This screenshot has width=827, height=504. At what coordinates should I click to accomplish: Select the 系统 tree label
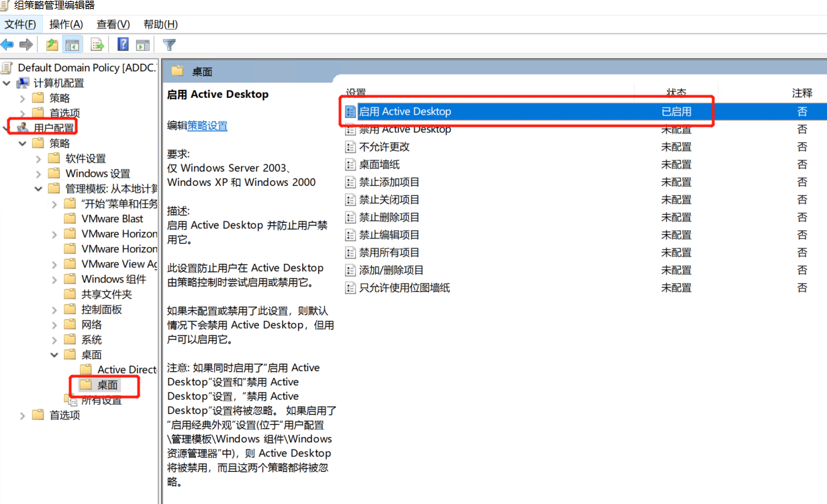click(x=92, y=340)
